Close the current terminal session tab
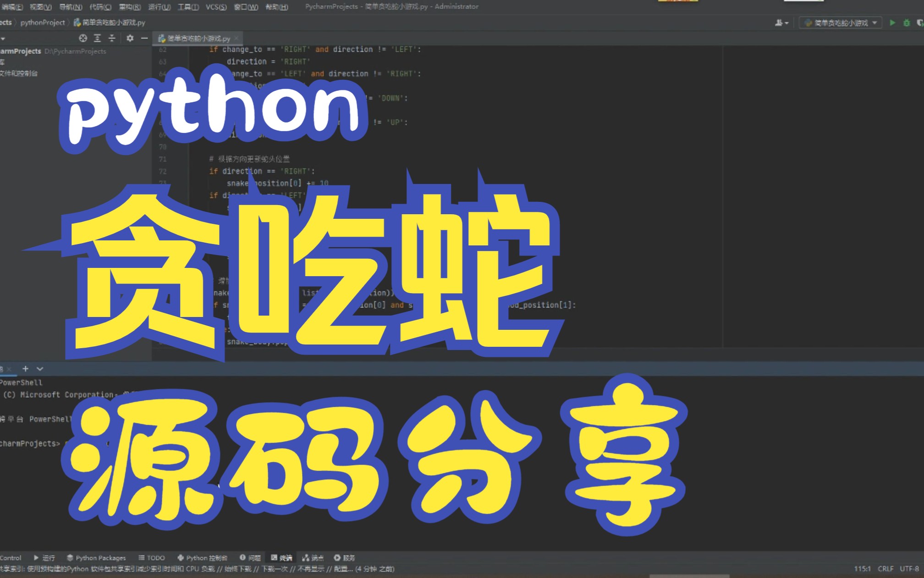This screenshot has width=924, height=578. [x=9, y=369]
